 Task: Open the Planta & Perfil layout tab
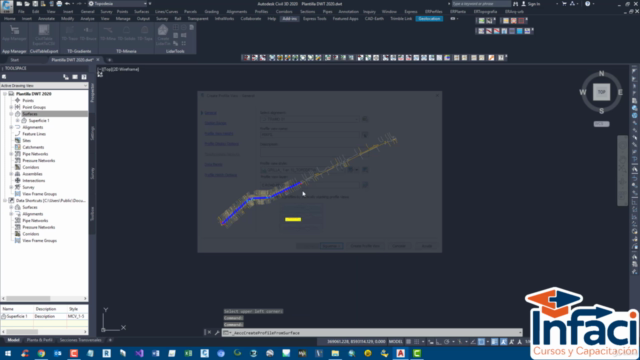(x=40, y=340)
